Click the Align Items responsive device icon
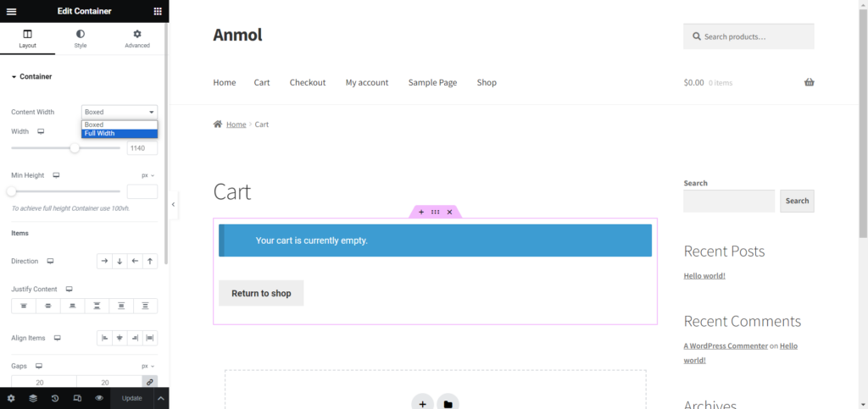 (x=57, y=338)
